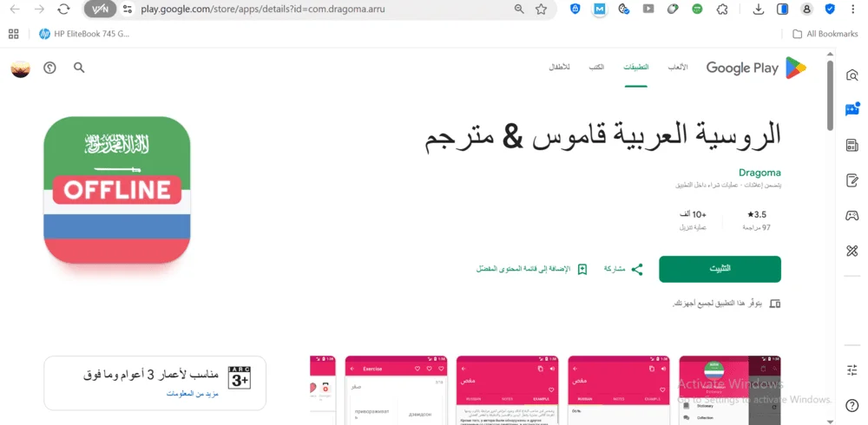
Task: Open the three-dot browser menu
Action: click(x=852, y=9)
